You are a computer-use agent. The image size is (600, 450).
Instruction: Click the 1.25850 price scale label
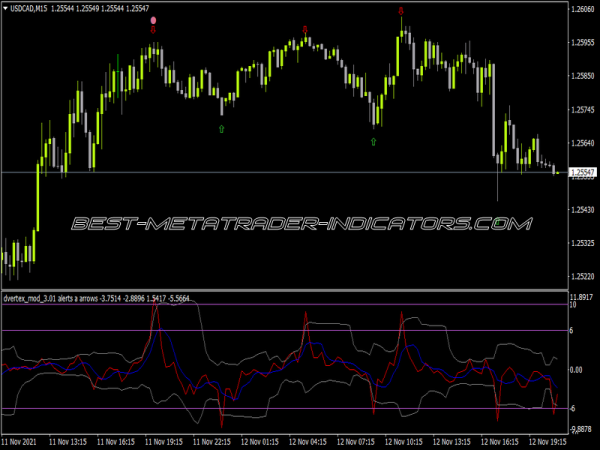click(582, 76)
